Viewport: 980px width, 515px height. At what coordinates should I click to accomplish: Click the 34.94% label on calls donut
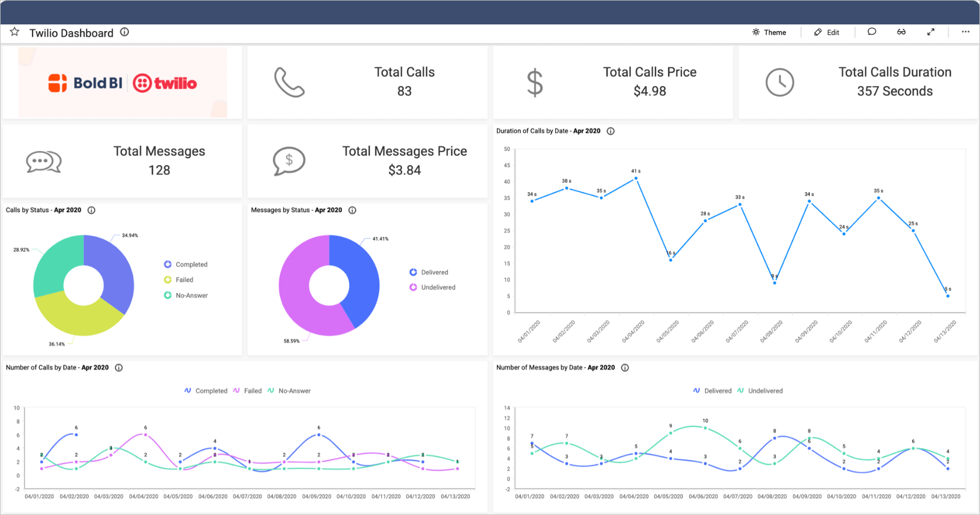pos(130,236)
